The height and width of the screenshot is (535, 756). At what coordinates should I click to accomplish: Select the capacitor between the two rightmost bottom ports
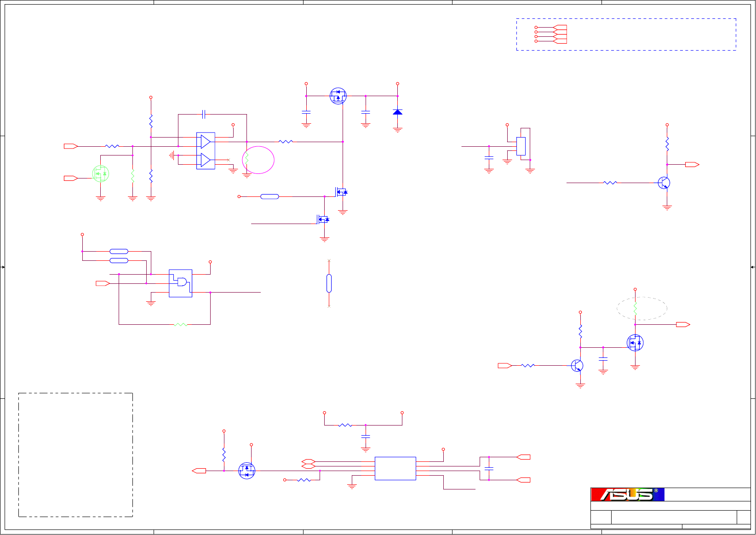click(x=489, y=468)
